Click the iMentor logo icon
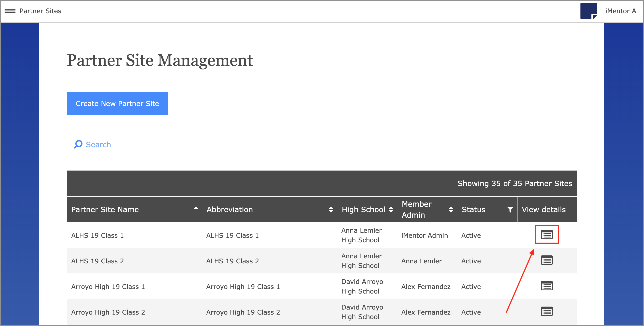The width and height of the screenshot is (644, 326). pos(588,11)
